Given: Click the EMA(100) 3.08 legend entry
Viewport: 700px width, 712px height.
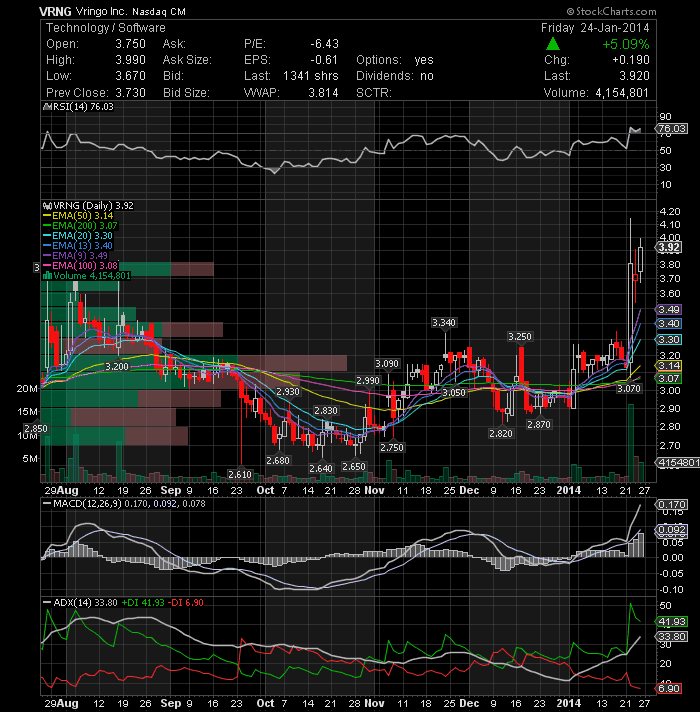Looking at the screenshot, I should click(x=80, y=266).
